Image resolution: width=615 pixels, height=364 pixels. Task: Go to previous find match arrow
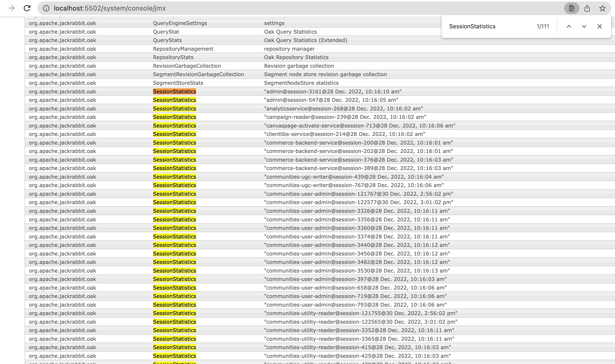569,26
